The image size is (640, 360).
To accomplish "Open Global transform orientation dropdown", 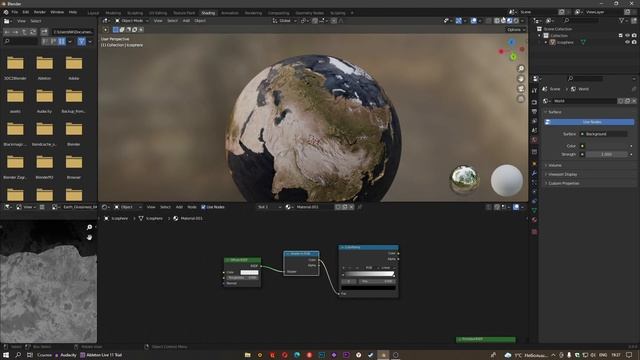I will point(284,20).
